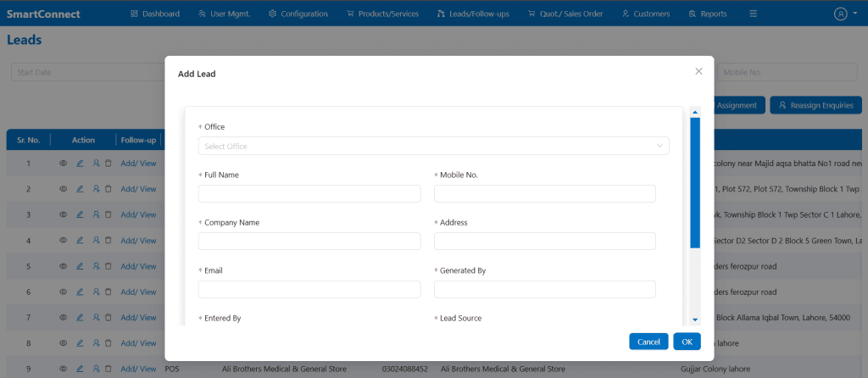868x378 pixels.
Task: Click the edit pencil icon in row 6
Action: coord(80,292)
